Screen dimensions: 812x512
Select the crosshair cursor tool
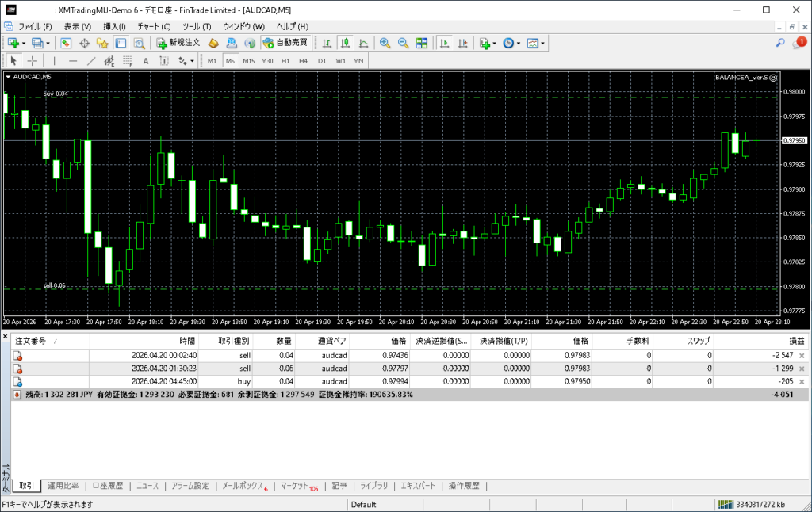[33, 61]
